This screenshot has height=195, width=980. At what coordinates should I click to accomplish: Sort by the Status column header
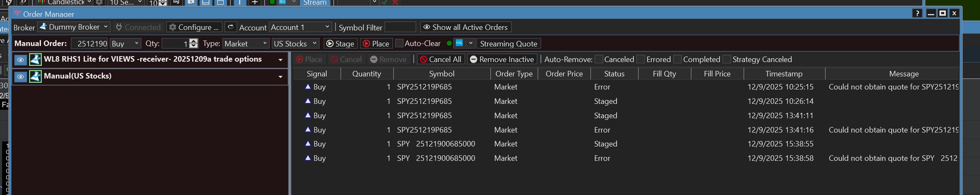pos(614,74)
